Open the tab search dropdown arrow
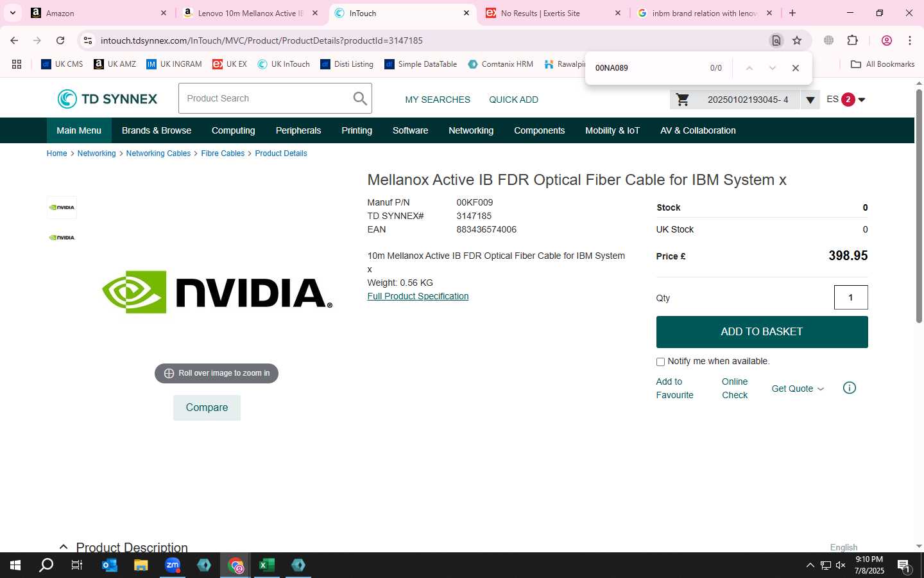924x578 pixels. 13,13
